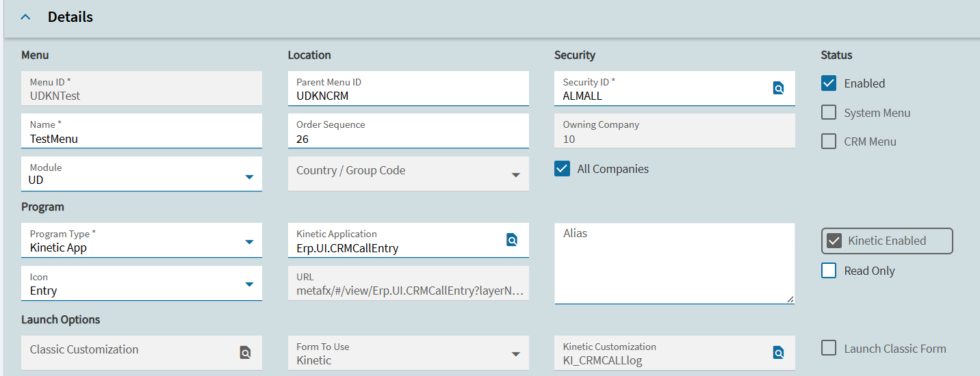Screen dimensions: 980x376
Task: Open the Icon dropdown list
Action: [249, 284]
